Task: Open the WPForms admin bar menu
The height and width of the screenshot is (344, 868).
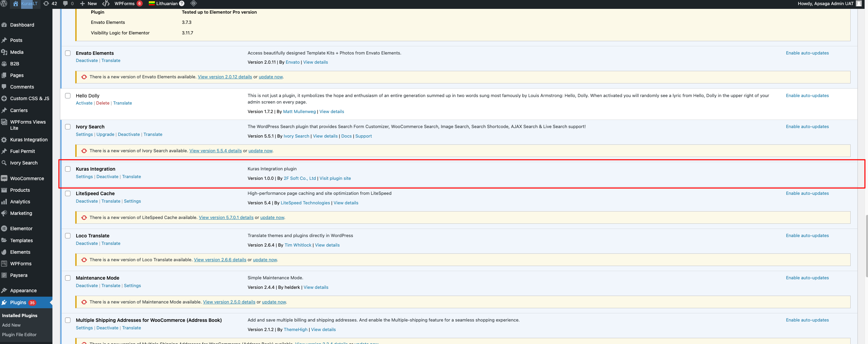Action: tap(128, 3)
